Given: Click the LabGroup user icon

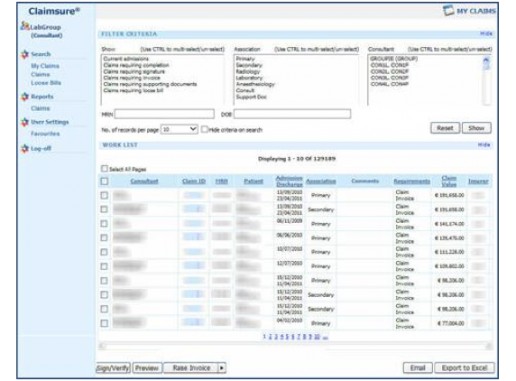Looking at the screenshot, I should tap(25, 26).
